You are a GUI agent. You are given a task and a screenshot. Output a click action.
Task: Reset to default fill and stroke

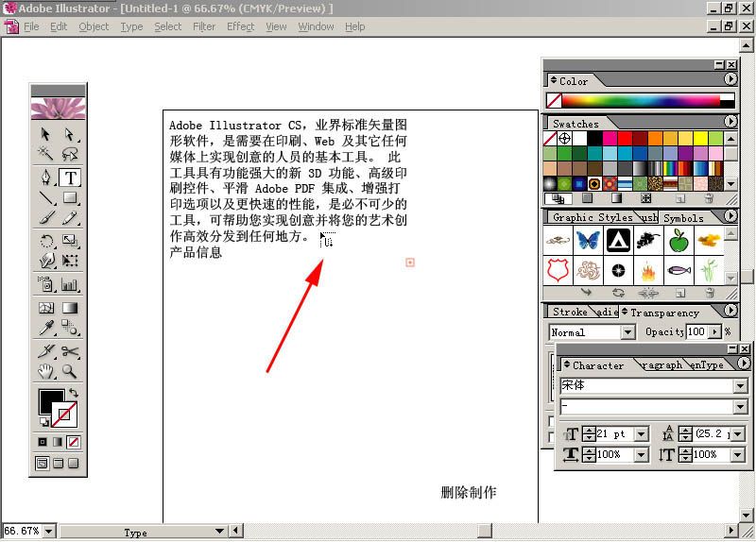[x=43, y=422]
